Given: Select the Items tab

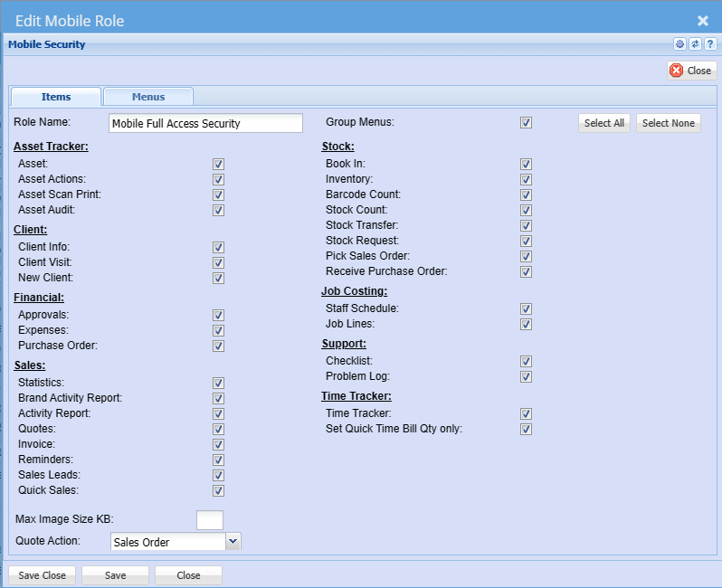Looking at the screenshot, I should click(x=56, y=97).
